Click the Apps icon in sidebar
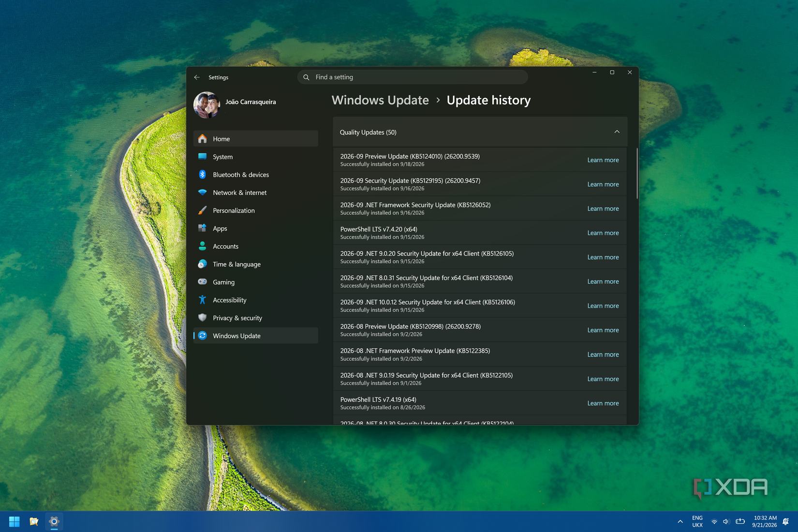 [203, 228]
